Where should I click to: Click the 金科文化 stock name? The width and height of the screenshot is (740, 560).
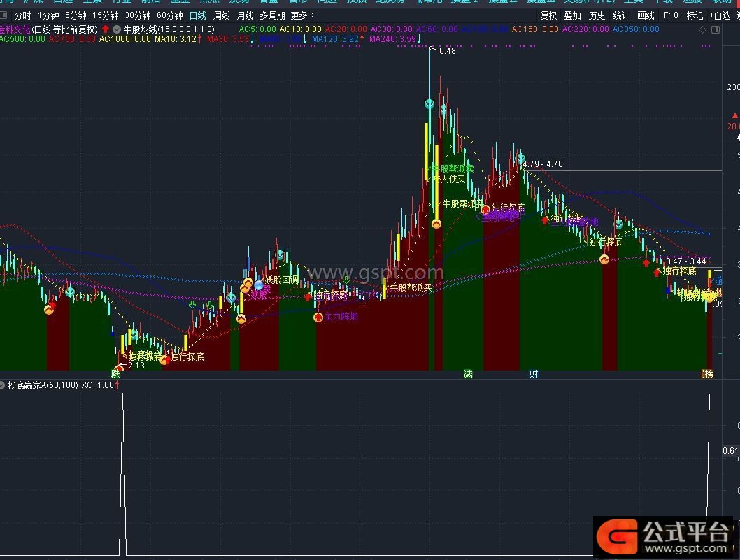15,29
